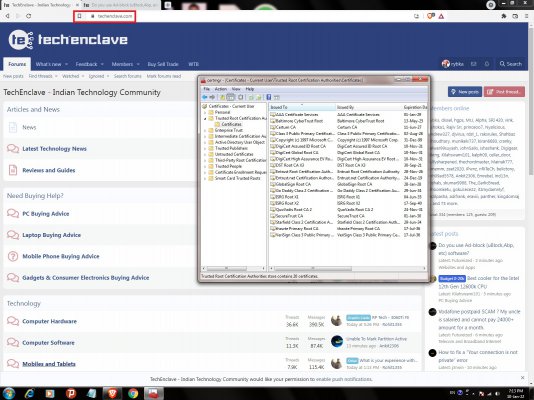The width and height of the screenshot is (534, 400).
Task: Open the Help menu in certmgr
Action: pos(250,89)
